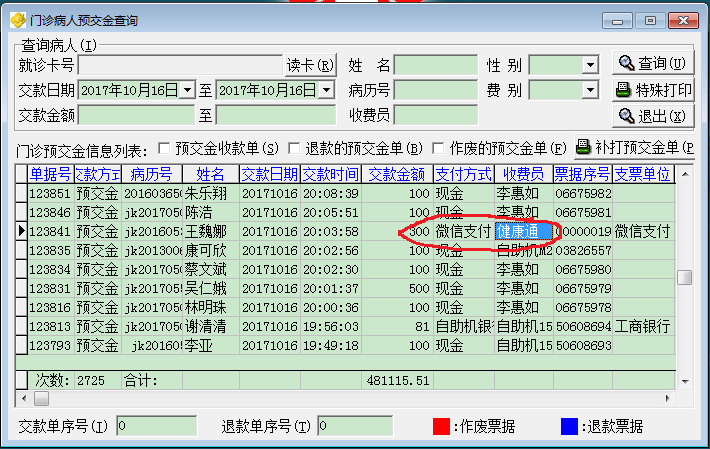This screenshot has width=710, height=449.
Task: Select patient name 康可欣 cell
Action: [x=211, y=251]
